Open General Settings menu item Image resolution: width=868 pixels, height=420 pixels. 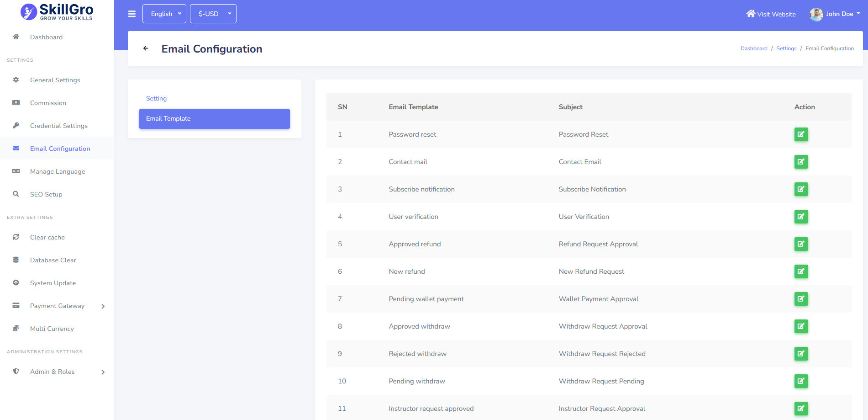[55, 80]
